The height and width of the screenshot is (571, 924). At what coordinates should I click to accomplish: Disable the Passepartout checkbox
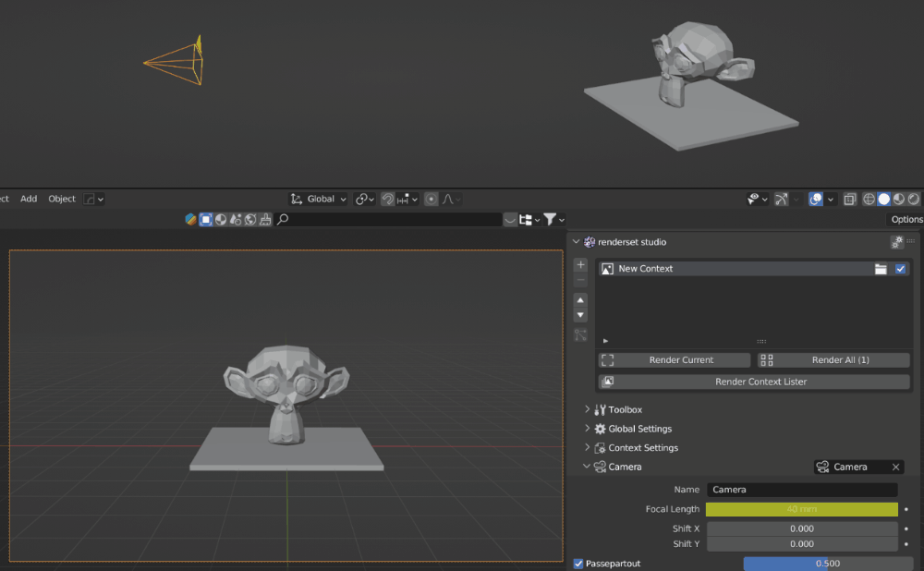578,564
